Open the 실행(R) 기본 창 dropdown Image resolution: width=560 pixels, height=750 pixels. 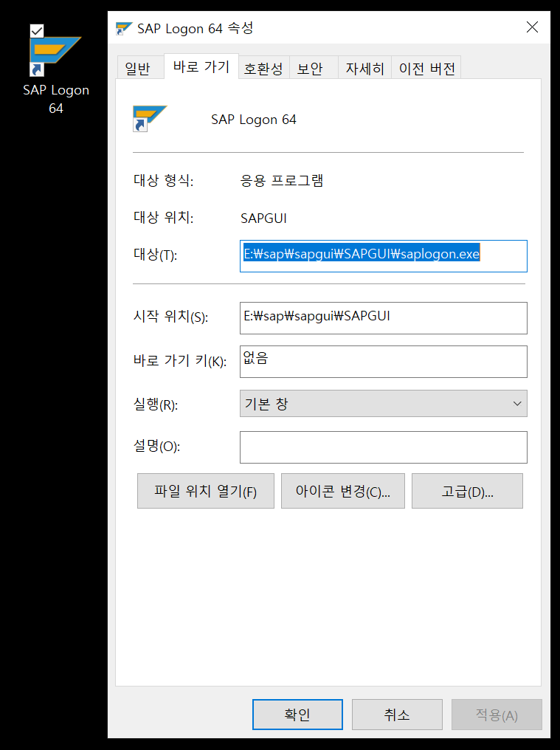384,404
